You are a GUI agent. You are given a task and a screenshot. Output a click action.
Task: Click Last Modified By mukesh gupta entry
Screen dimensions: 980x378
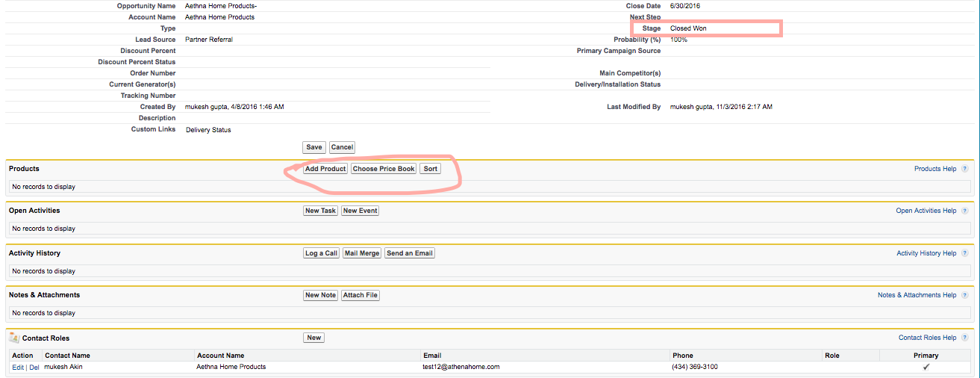(x=721, y=107)
